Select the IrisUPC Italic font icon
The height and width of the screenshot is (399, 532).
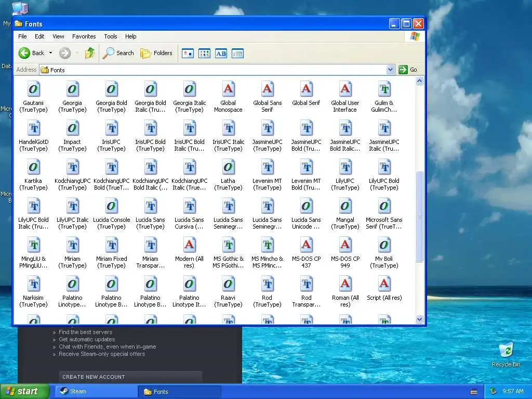click(x=229, y=128)
